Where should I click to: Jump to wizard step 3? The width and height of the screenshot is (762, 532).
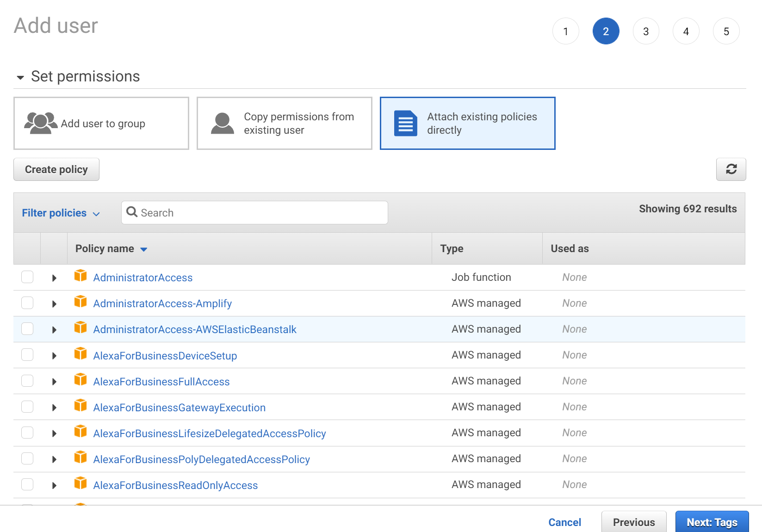(x=646, y=31)
